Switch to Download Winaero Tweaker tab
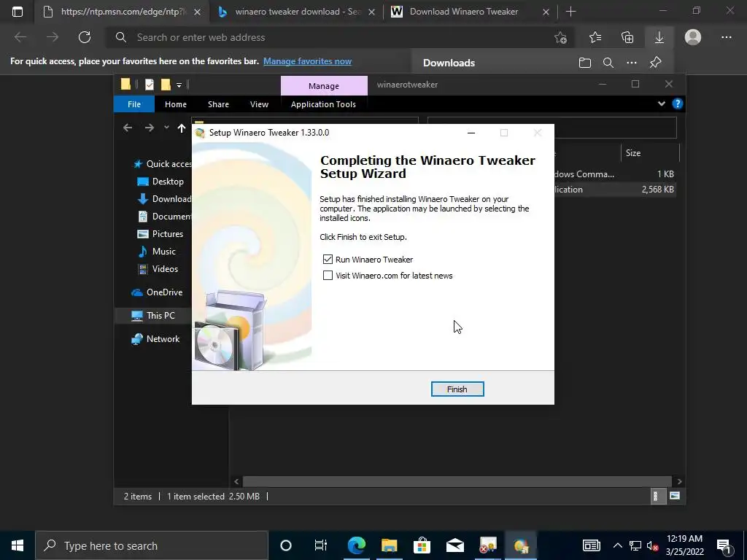This screenshot has height=560, width=747. coord(470,12)
